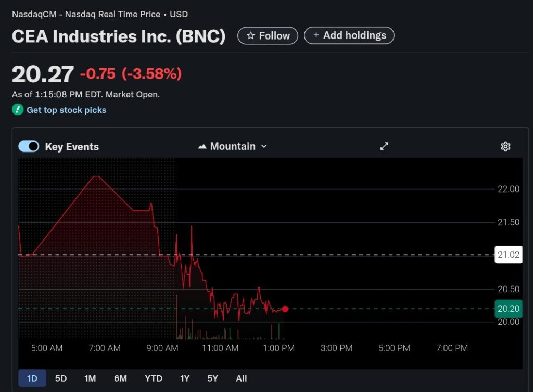
Task: Click the 1:00 PM time axis label
Action: click(x=279, y=348)
